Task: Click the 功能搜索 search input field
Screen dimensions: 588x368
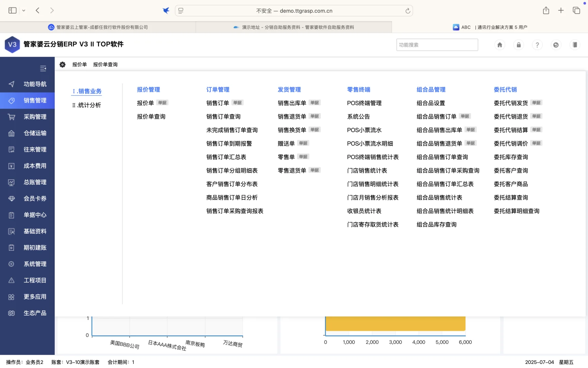Action: (x=437, y=45)
